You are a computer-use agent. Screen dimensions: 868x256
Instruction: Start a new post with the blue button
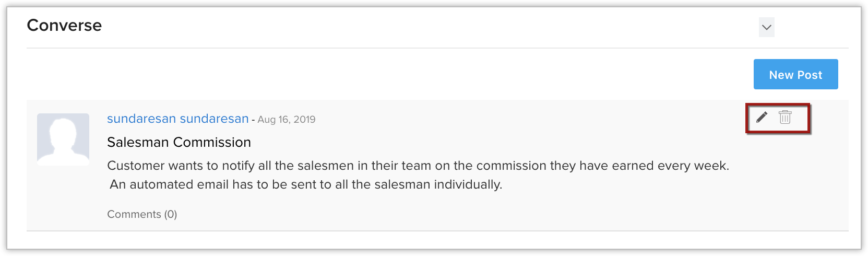pyautogui.click(x=795, y=75)
